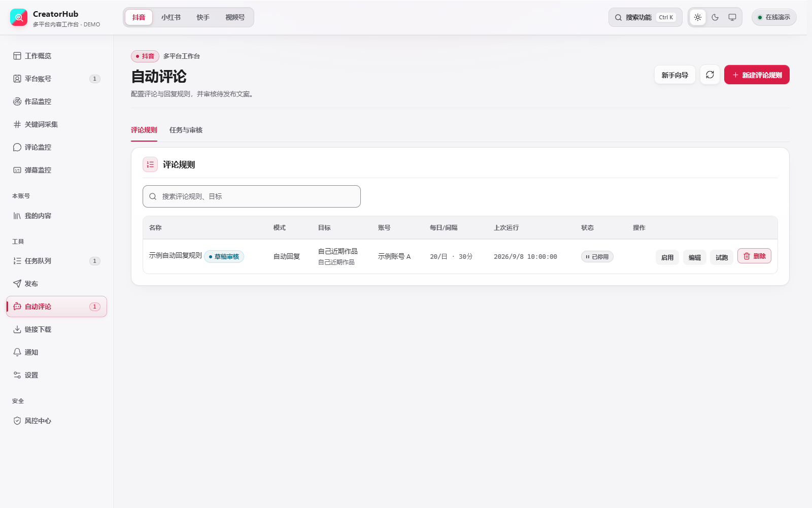Open 通知 in the sidebar

coord(56,352)
